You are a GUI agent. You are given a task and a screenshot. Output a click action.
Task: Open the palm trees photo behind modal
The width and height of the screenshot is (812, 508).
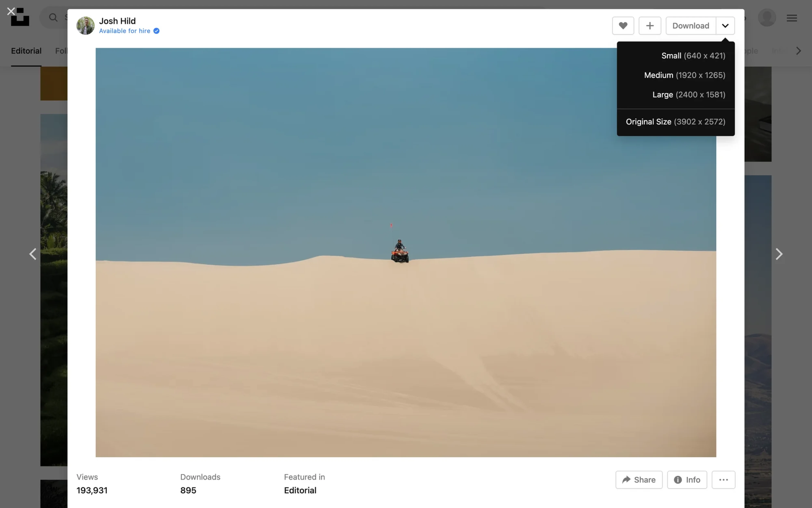pyautogui.click(x=54, y=290)
